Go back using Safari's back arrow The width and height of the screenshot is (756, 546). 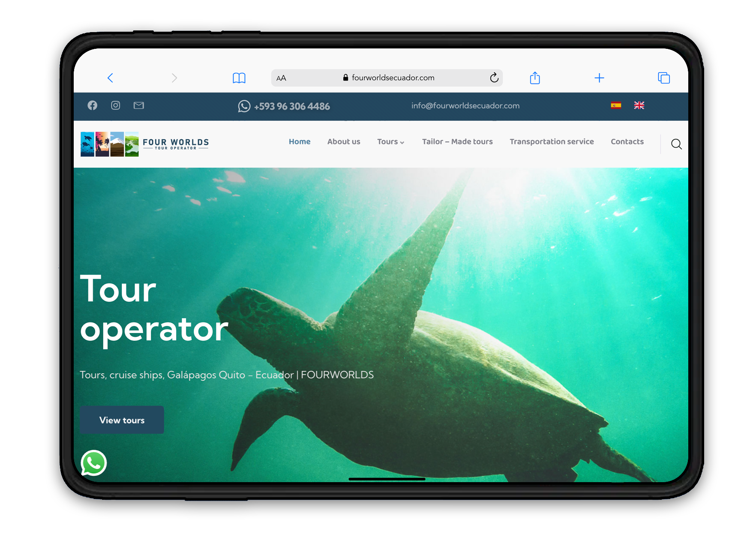coord(110,78)
